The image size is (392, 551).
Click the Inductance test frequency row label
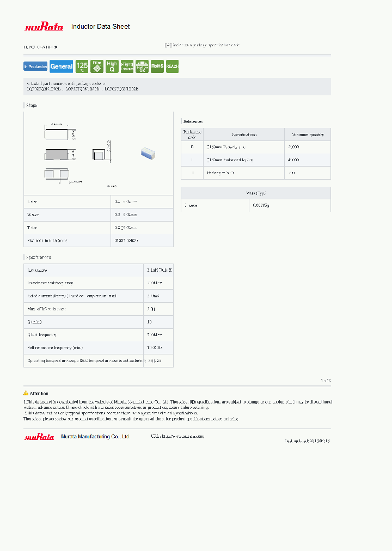pyautogui.click(x=50, y=283)
